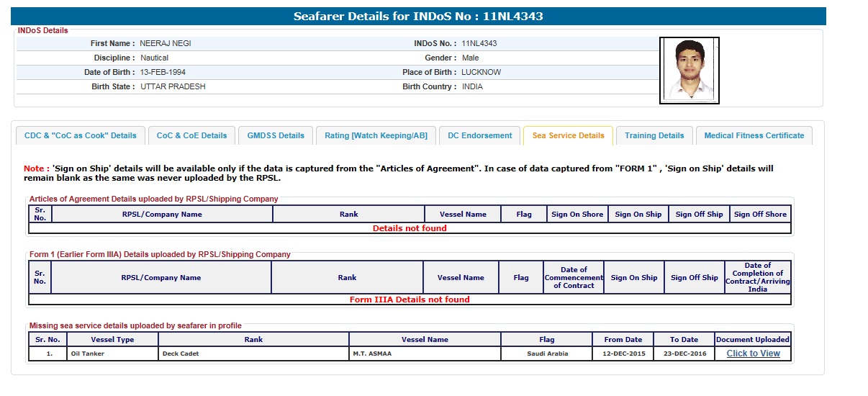Click the first name value NEERAJ NEGI

click(x=166, y=43)
